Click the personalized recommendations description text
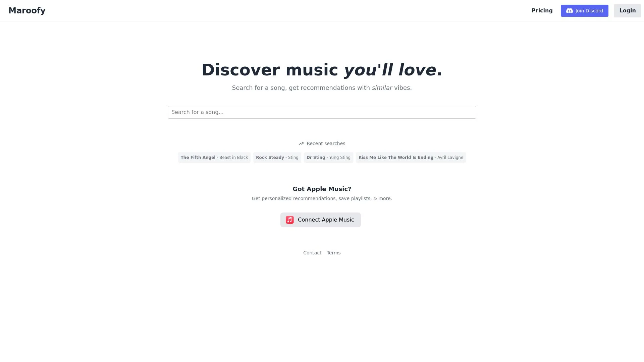 coord(322,198)
